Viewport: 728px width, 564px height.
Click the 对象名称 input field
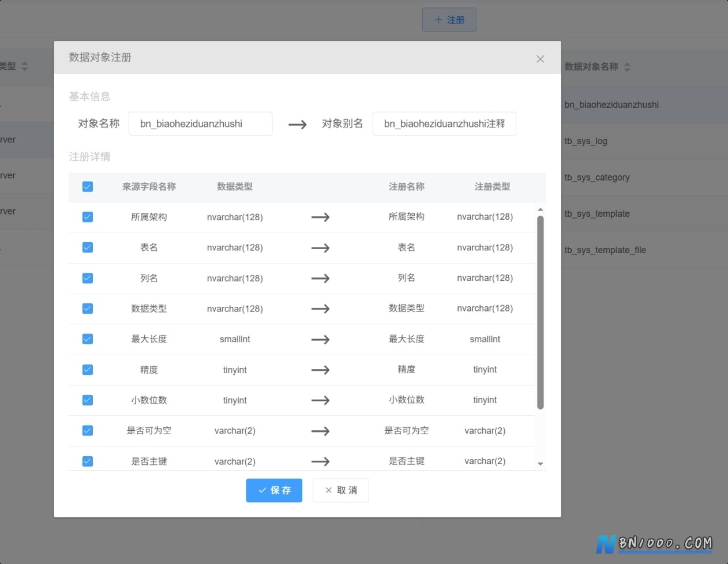[x=200, y=123]
